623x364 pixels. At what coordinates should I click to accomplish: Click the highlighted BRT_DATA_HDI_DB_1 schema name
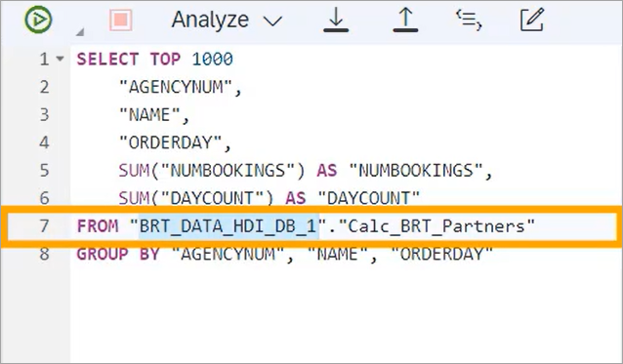pyautogui.click(x=228, y=226)
